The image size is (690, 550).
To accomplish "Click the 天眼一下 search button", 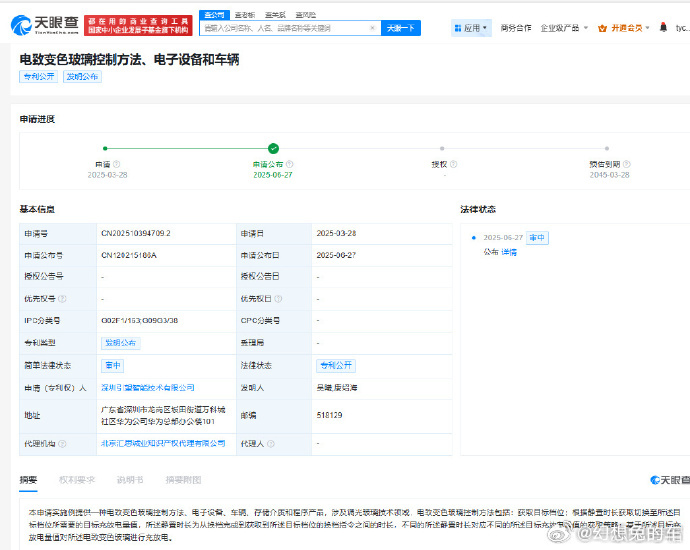I will pyautogui.click(x=400, y=28).
